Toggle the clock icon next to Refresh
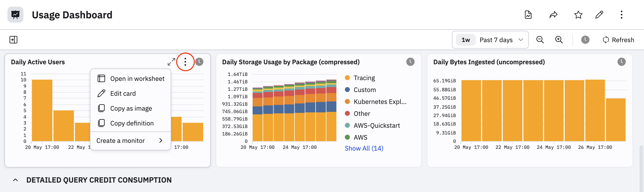 (x=585, y=40)
